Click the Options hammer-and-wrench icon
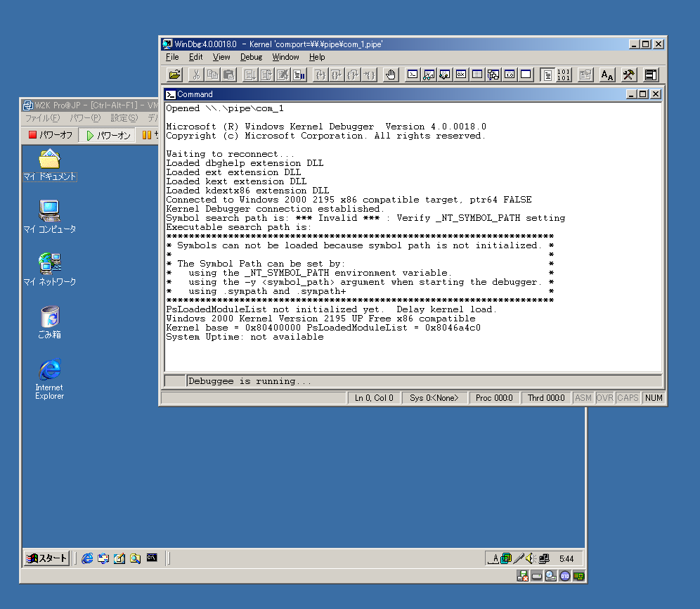This screenshot has height=609, width=700. pos(629,75)
